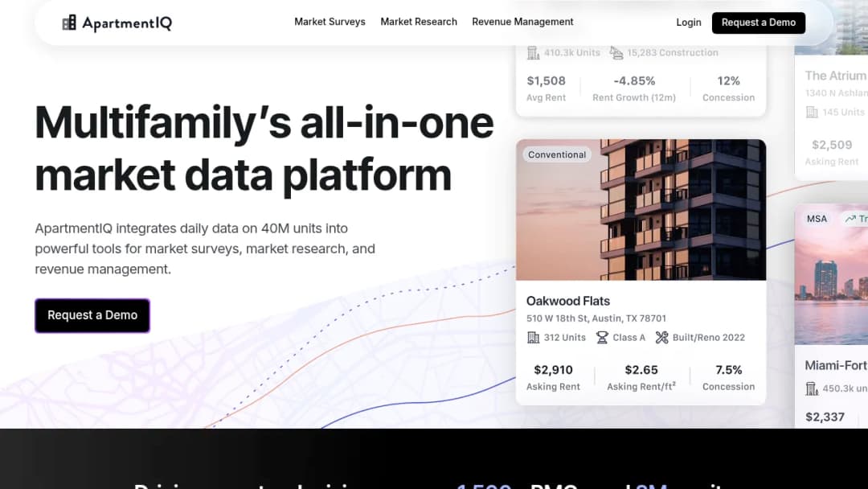Click the ApartmentIQ building logo icon

tap(69, 23)
